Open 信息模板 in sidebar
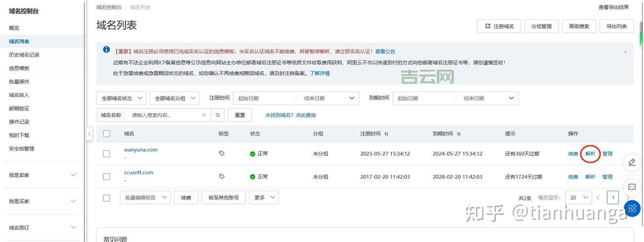644x242 pixels. (19, 68)
